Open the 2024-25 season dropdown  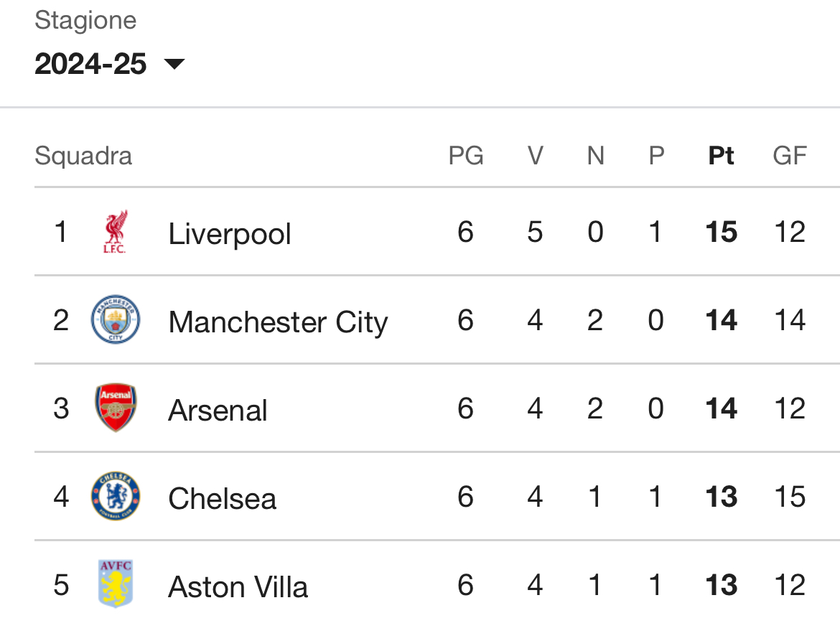[110, 64]
